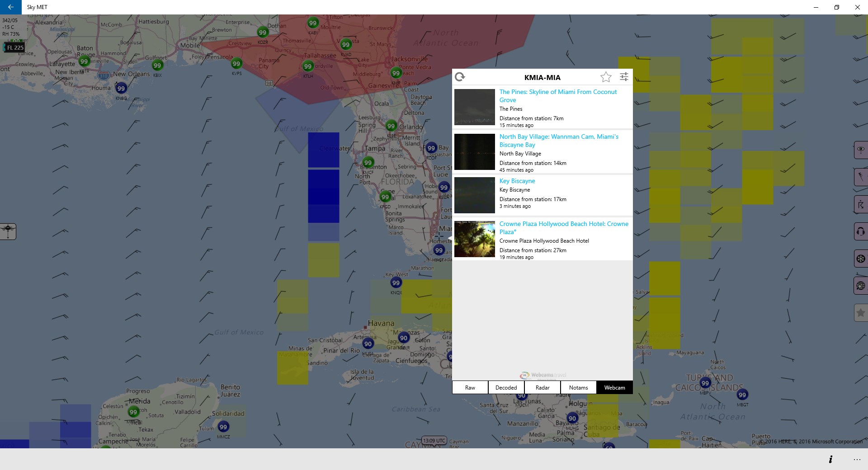Select the KVAD station marker
This screenshot has width=868, height=470.
[x=346, y=44]
